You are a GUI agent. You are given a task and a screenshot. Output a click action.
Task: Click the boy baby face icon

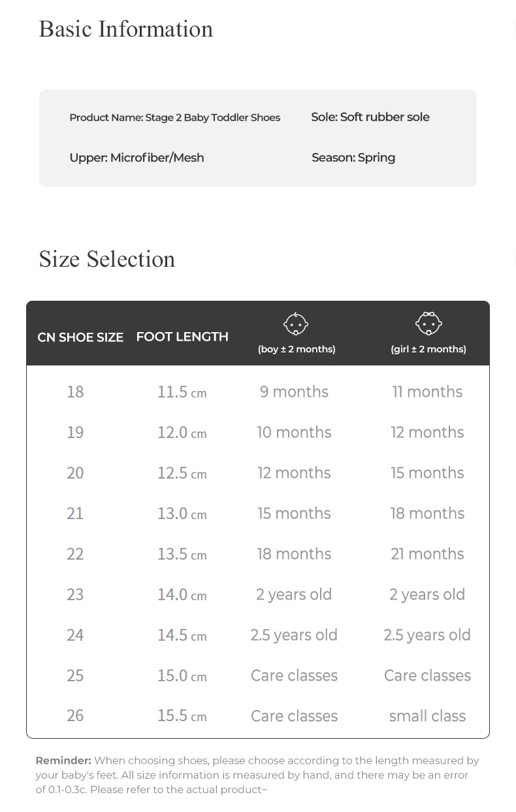(296, 323)
